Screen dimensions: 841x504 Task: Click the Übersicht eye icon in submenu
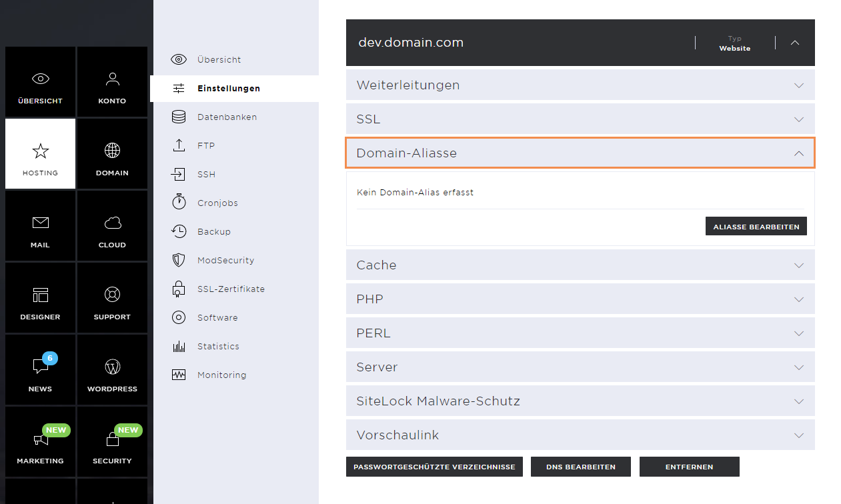point(179,59)
